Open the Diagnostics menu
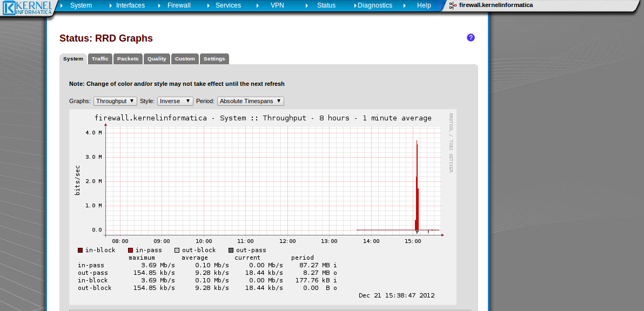Image resolution: width=644 pixels, height=311 pixels. pos(375,6)
